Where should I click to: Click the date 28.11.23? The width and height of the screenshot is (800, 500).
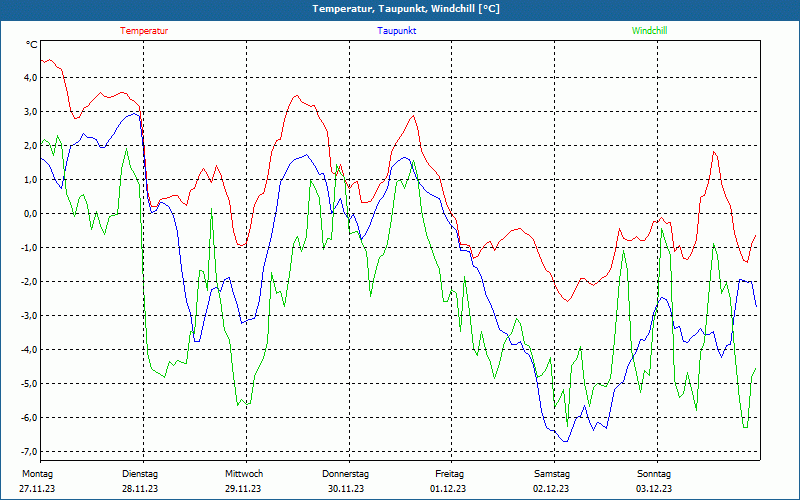tap(140, 489)
